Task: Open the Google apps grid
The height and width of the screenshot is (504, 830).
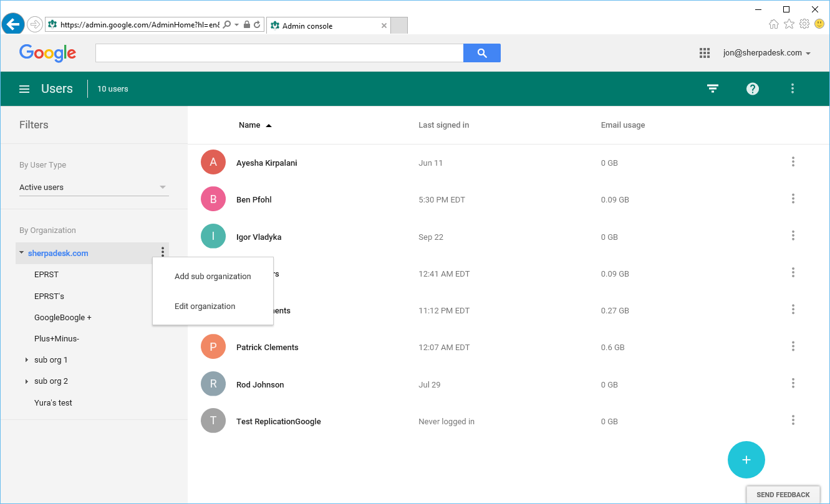Action: click(705, 53)
